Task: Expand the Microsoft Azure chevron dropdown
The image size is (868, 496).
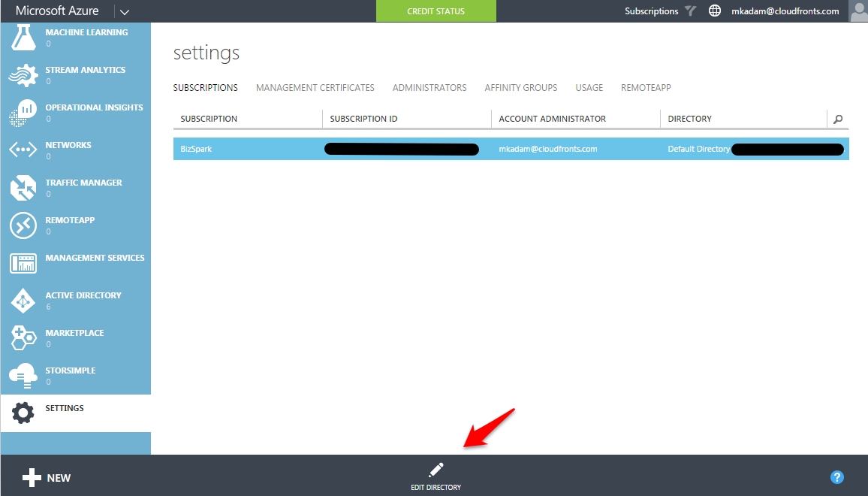Action: click(x=125, y=11)
